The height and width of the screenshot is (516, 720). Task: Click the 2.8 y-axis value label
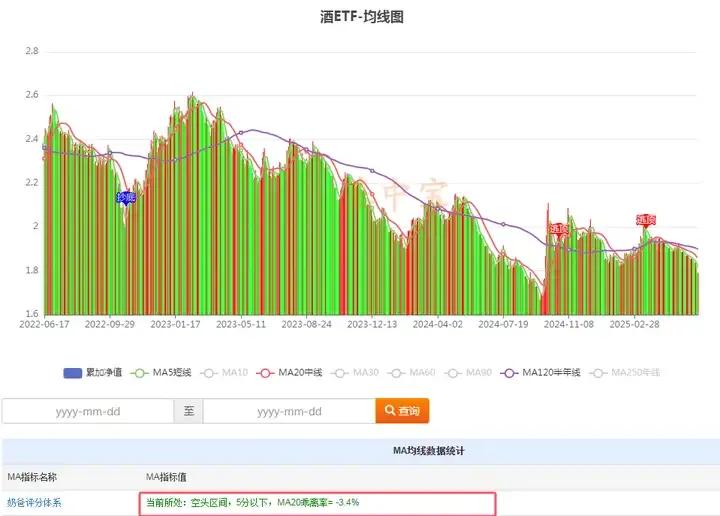32,51
